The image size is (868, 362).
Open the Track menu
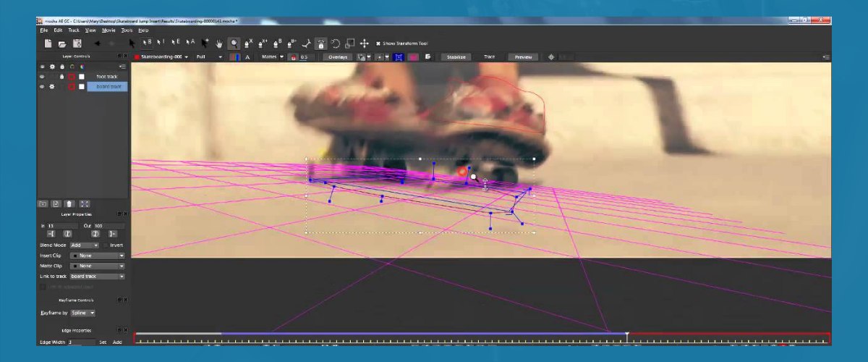[74, 30]
